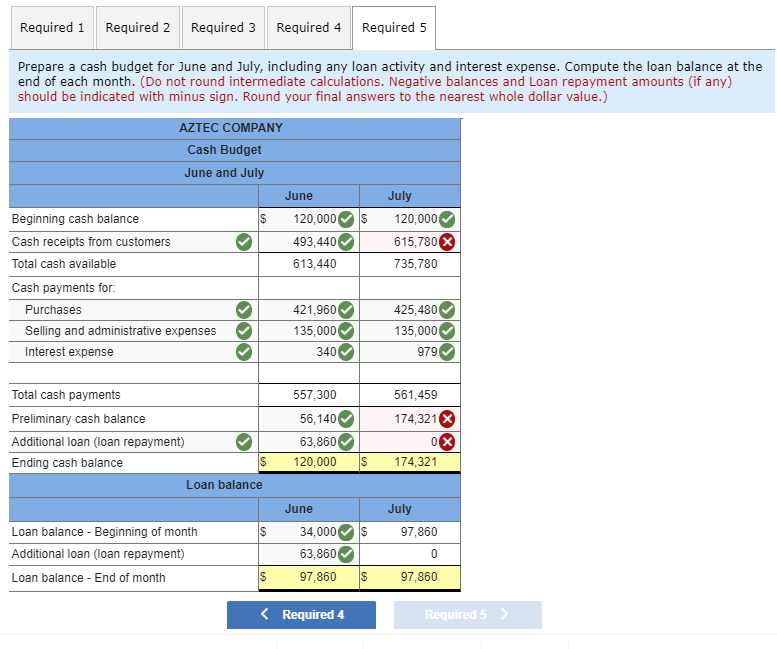Screen dimensions: 777x649
Task: Select the Selling and administrative expenses label
Action: tap(121, 331)
